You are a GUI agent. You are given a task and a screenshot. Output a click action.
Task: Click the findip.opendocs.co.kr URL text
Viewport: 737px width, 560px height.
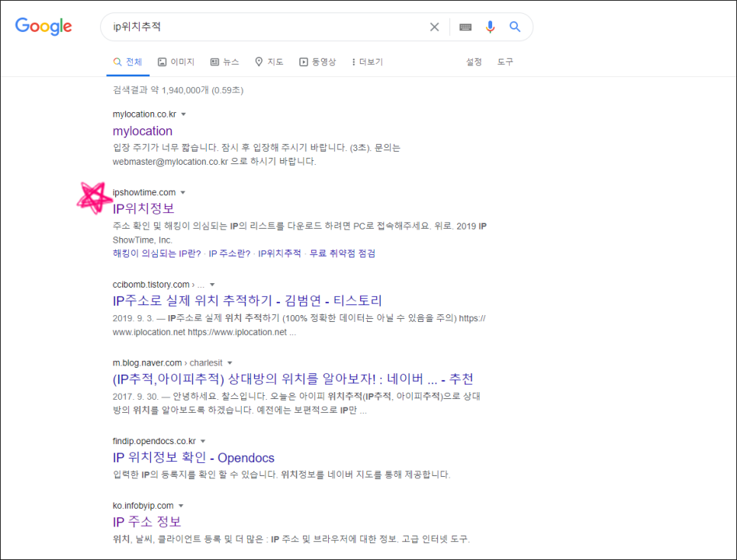coord(154,441)
